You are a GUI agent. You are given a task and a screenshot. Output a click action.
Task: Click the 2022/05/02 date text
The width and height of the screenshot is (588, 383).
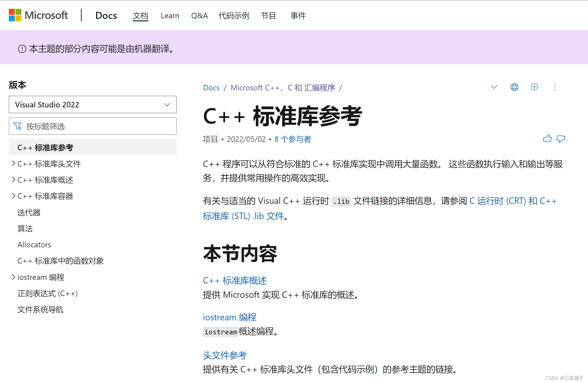coord(246,139)
